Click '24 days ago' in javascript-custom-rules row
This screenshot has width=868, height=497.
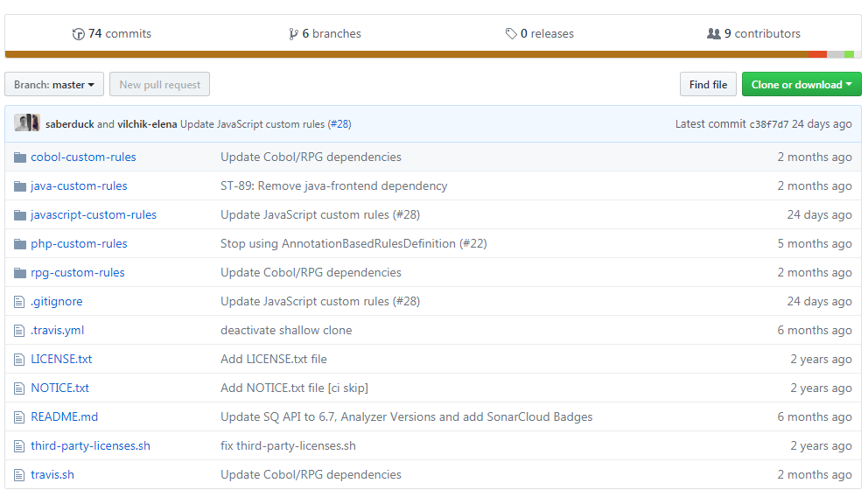(x=819, y=214)
